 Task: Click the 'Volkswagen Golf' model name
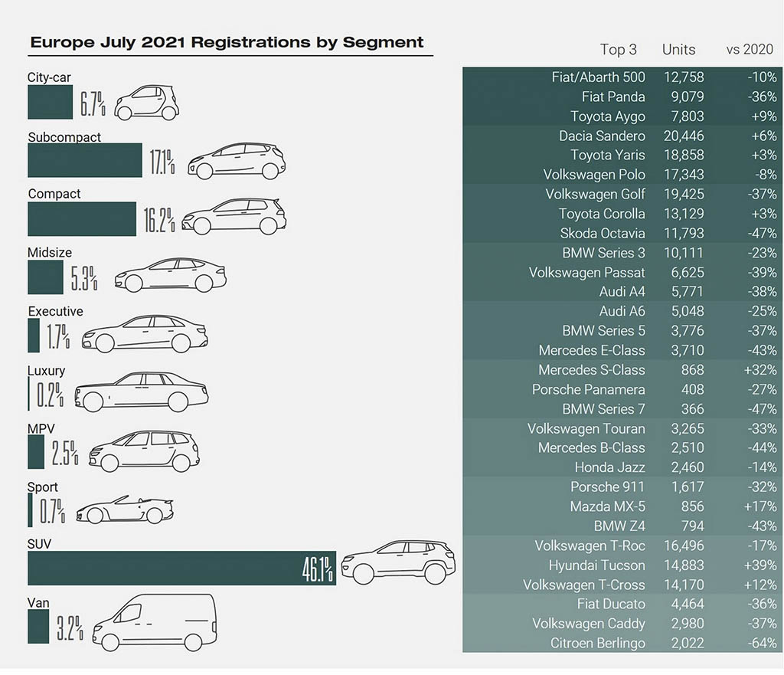(x=595, y=194)
